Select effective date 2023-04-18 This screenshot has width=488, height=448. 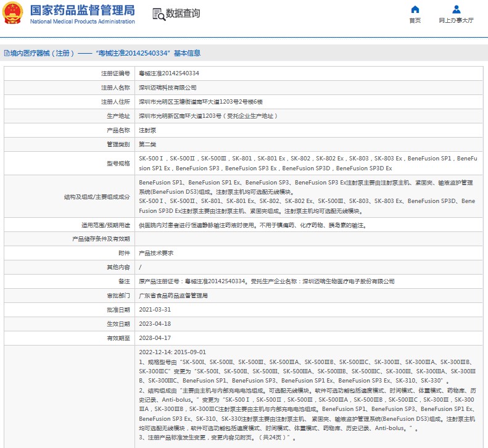click(155, 324)
